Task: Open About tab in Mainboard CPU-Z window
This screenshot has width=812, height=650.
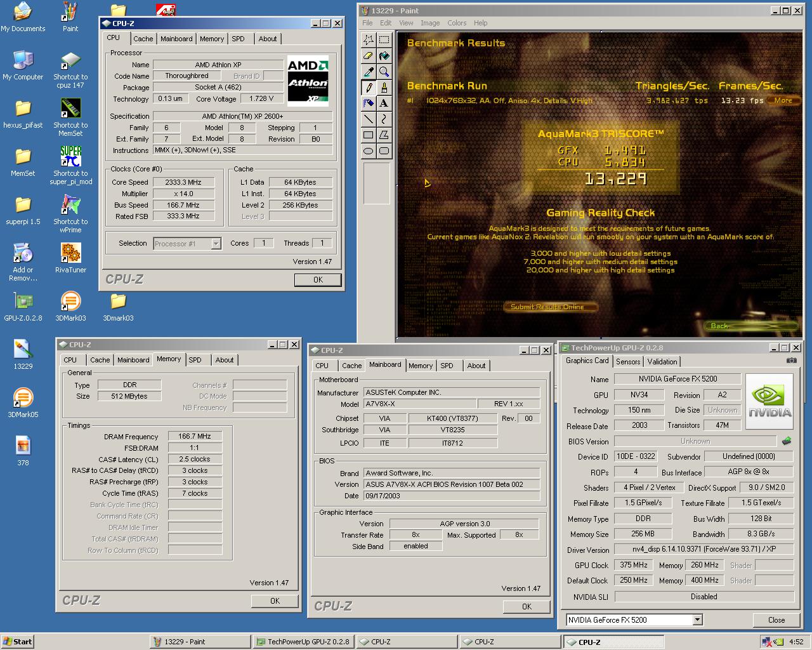Action: click(476, 366)
